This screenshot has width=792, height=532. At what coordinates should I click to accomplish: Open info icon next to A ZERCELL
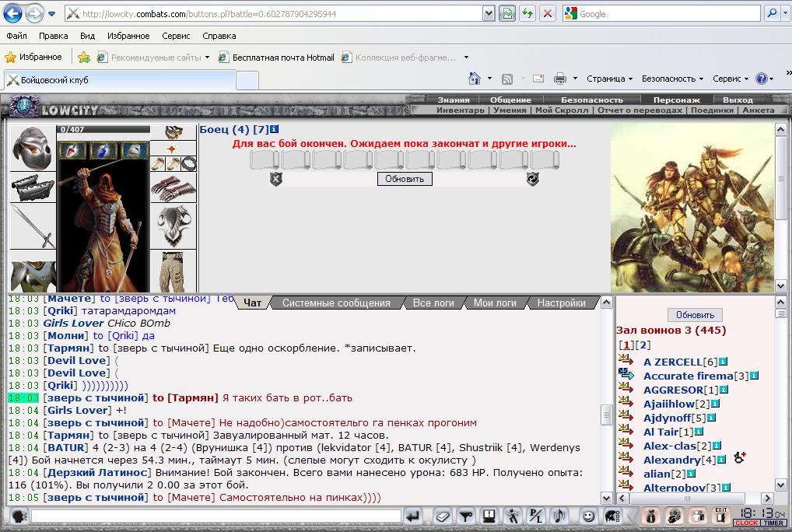point(723,362)
